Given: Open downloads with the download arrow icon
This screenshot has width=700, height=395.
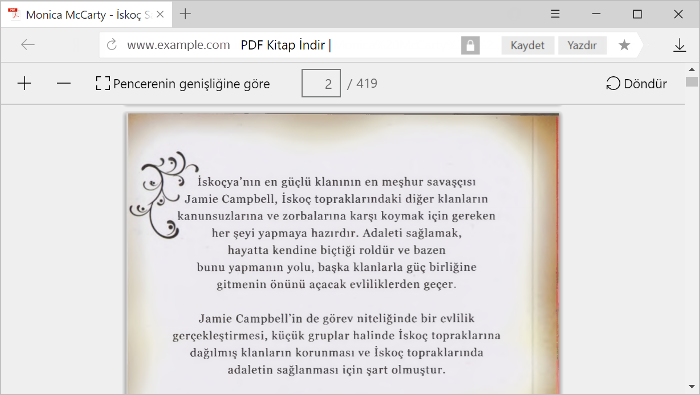Looking at the screenshot, I should click(679, 45).
